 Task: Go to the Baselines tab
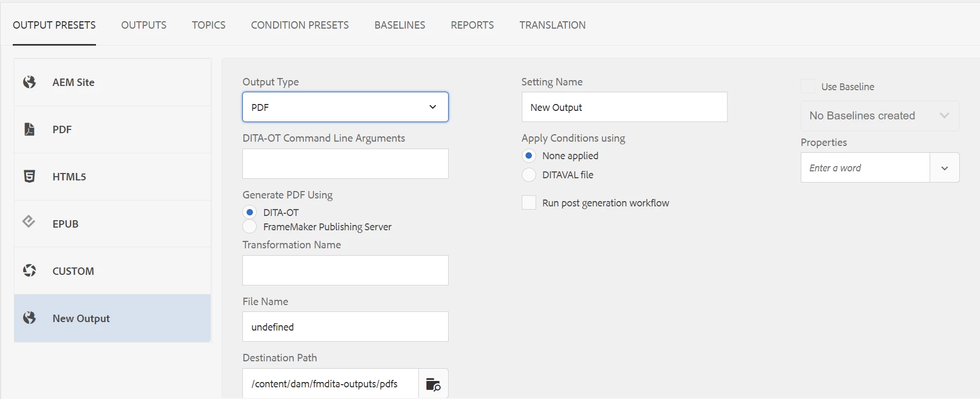[399, 25]
